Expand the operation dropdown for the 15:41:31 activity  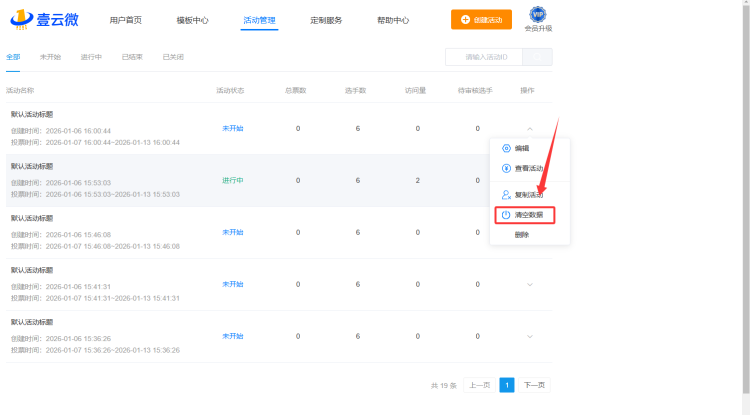click(x=530, y=285)
